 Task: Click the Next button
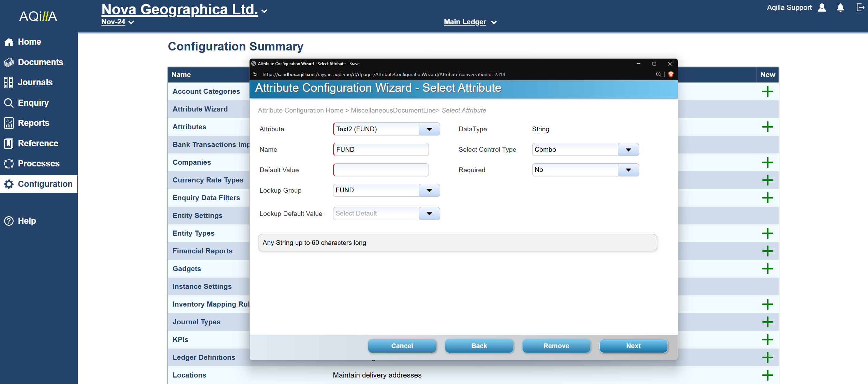[633, 346]
